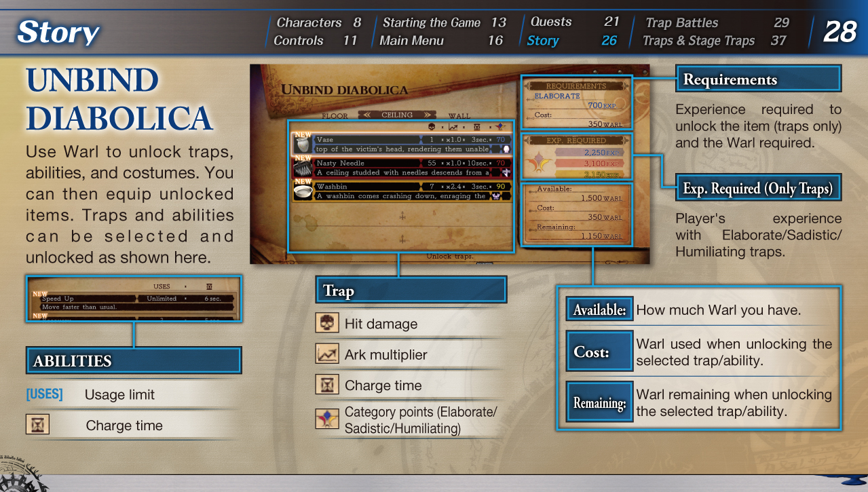Click the hourglass column header above Speed Up

point(209,286)
